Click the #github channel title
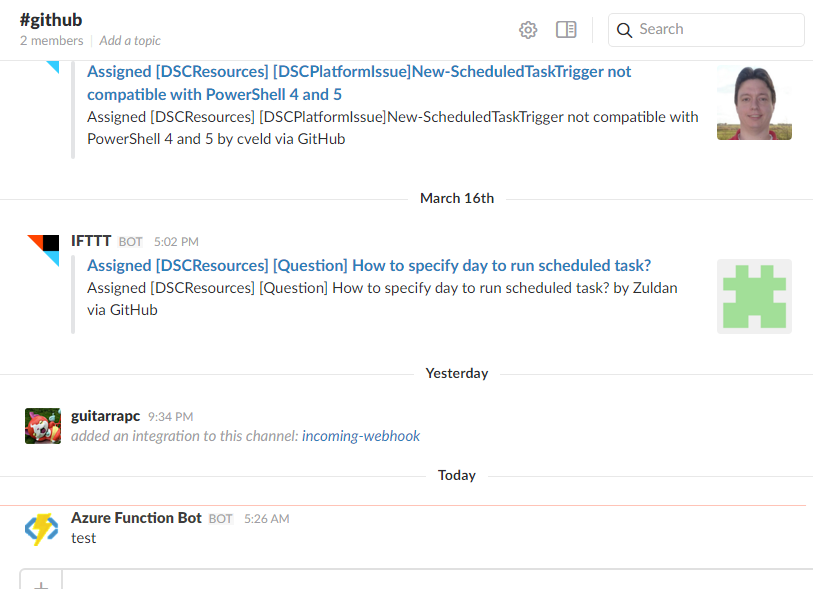Image resolution: width=813 pixels, height=589 pixels. (51, 20)
